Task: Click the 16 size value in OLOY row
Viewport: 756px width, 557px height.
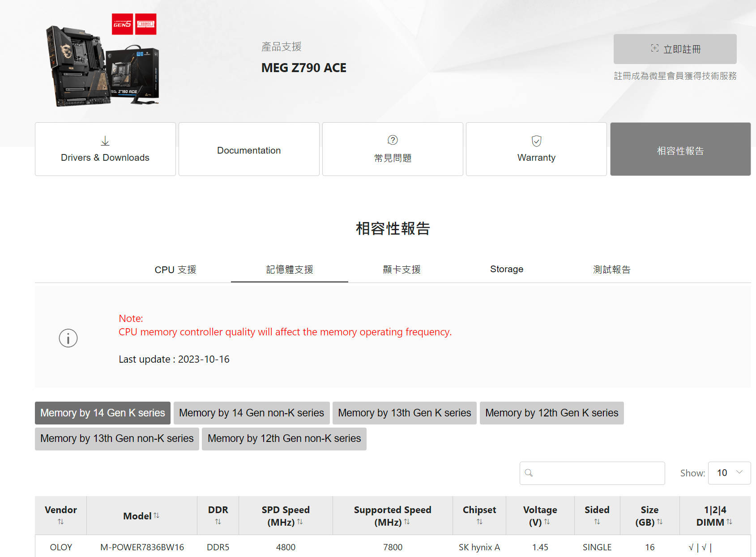Action: point(650,547)
